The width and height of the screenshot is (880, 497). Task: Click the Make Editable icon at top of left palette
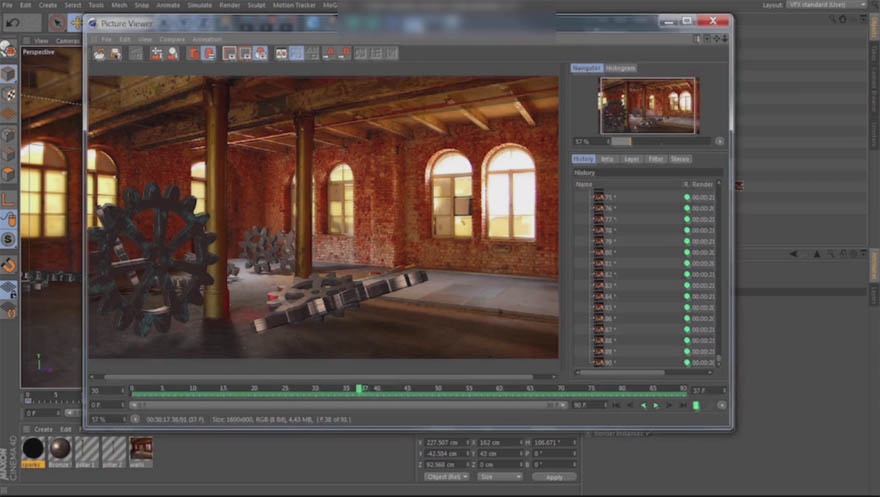pyautogui.click(x=8, y=50)
